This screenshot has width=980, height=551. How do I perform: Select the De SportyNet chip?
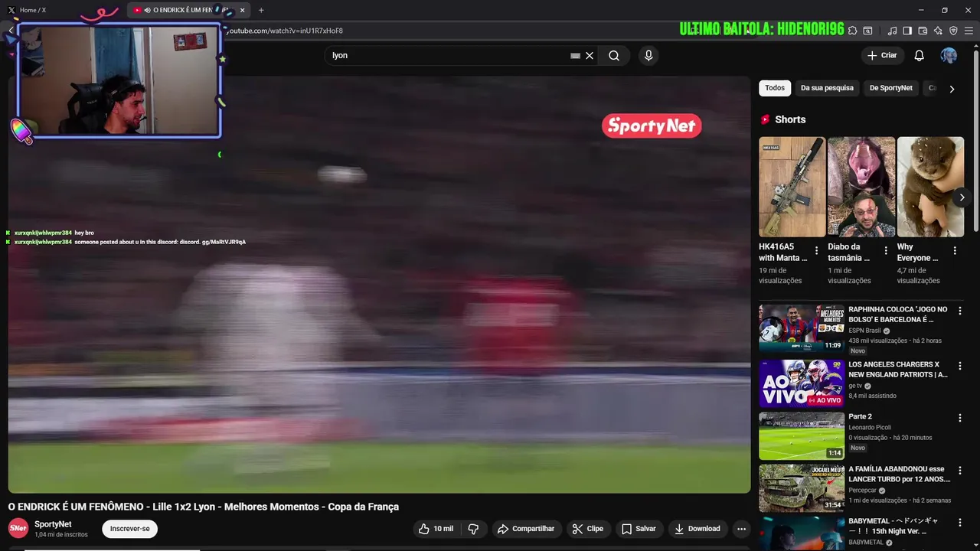click(x=891, y=88)
